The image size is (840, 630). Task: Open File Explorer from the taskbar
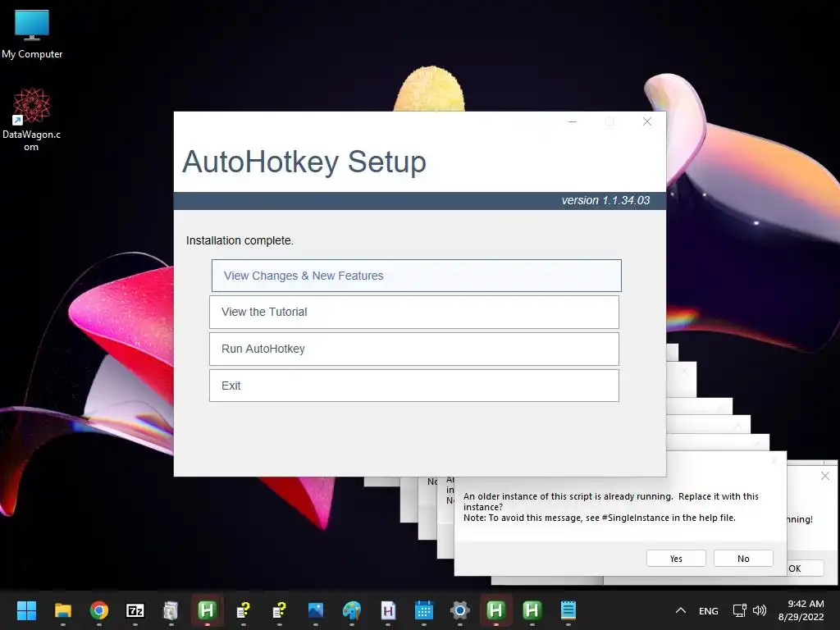tap(62, 610)
